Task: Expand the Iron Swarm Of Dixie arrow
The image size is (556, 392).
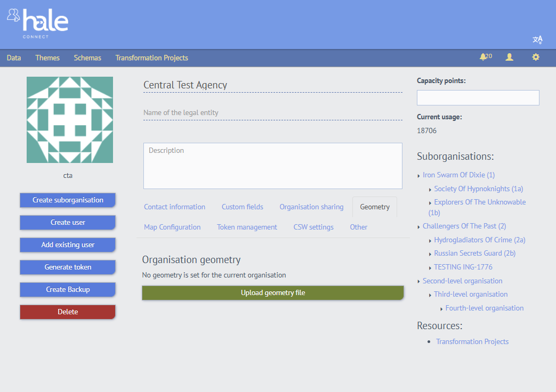Action: (x=418, y=176)
